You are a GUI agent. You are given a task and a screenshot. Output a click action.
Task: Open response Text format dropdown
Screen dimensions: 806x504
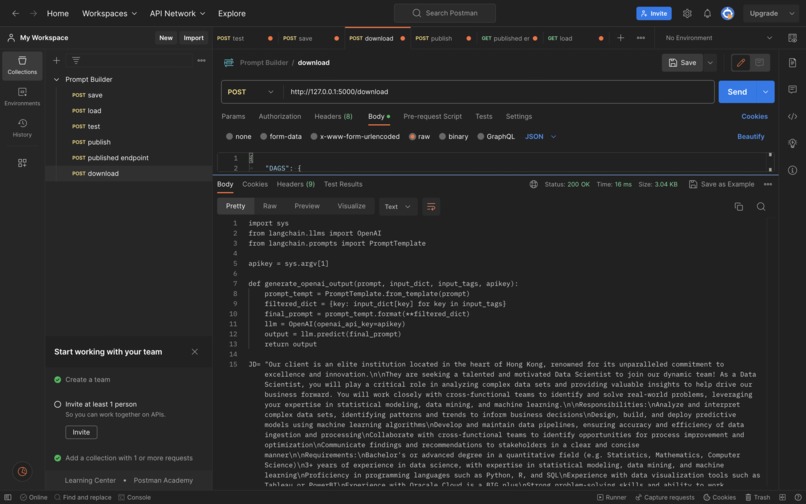coord(397,206)
